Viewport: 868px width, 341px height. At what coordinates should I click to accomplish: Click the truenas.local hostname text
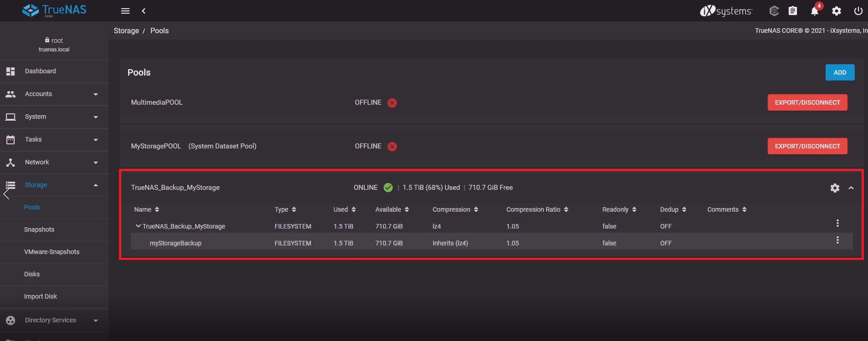pos(54,50)
